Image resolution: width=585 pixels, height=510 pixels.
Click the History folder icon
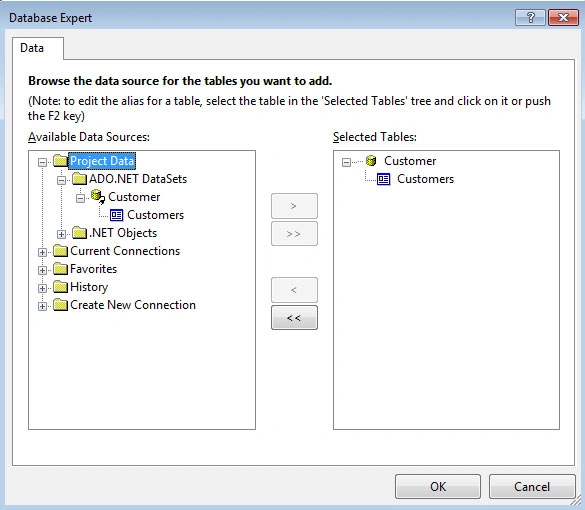click(x=60, y=287)
